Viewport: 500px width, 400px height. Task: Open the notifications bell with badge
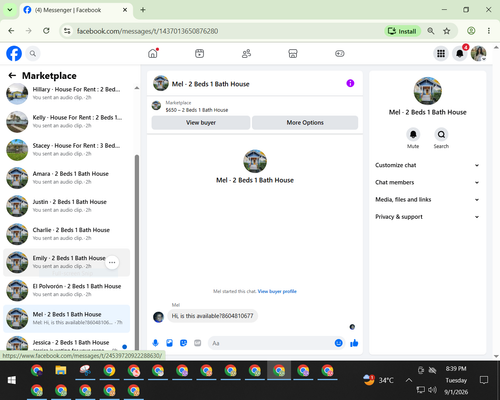460,53
